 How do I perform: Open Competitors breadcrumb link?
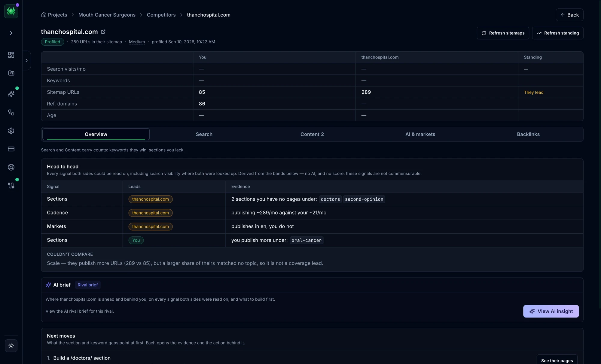[161, 15]
